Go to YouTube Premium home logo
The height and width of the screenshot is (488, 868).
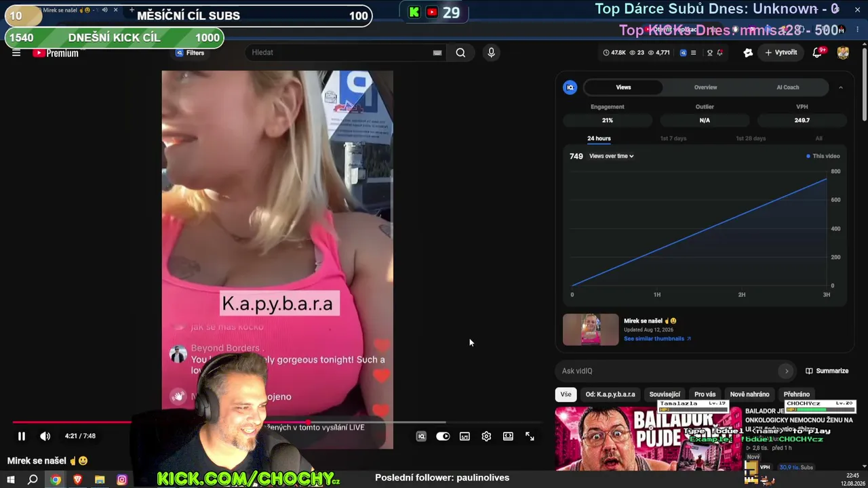coord(56,53)
